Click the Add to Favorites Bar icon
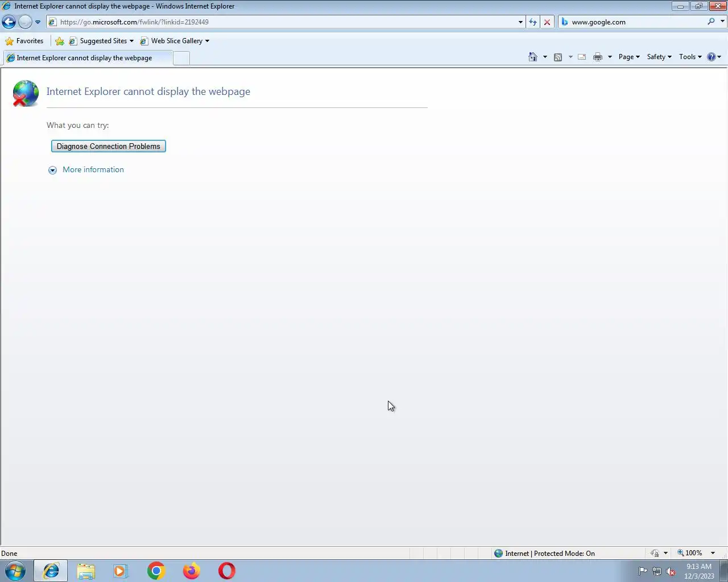 coord(60,41)
